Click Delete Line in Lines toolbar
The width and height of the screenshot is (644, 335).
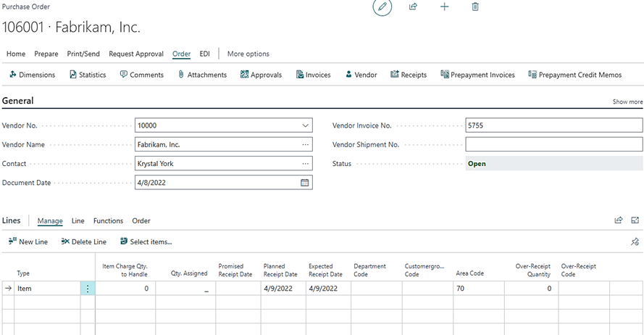tap(84, 241)
